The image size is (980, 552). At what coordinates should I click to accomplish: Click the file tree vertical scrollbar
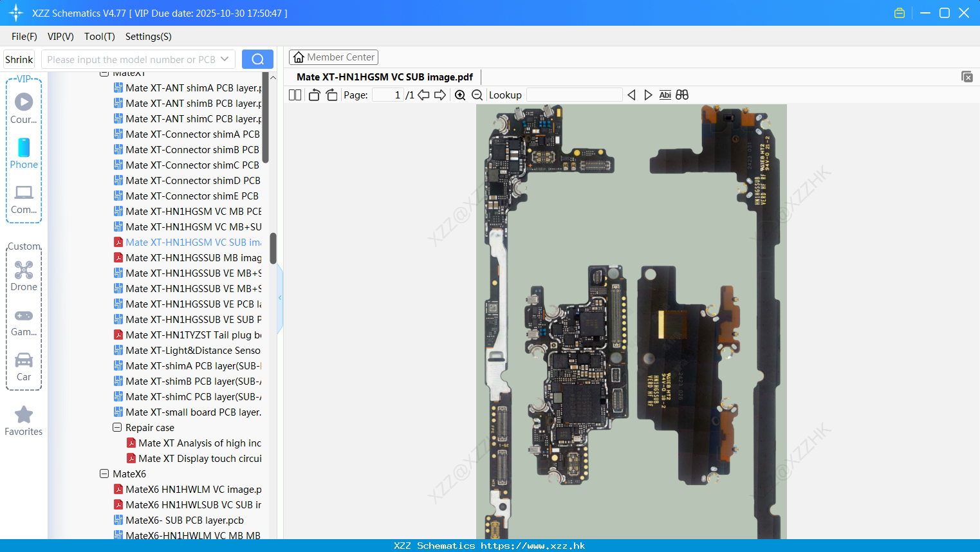273,248
